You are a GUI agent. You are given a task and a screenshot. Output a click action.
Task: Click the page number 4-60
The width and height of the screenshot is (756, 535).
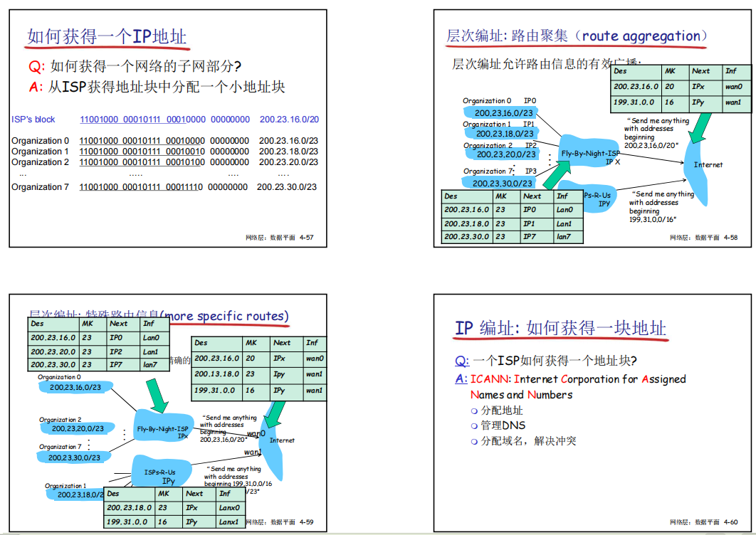[730, 522]
